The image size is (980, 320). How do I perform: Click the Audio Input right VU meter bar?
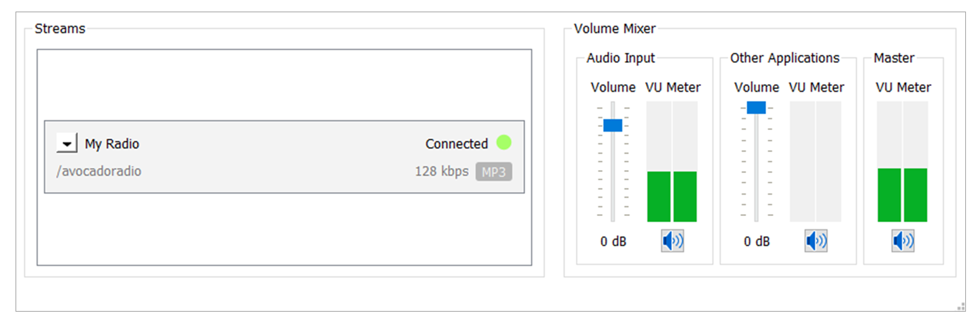(685, 196)
